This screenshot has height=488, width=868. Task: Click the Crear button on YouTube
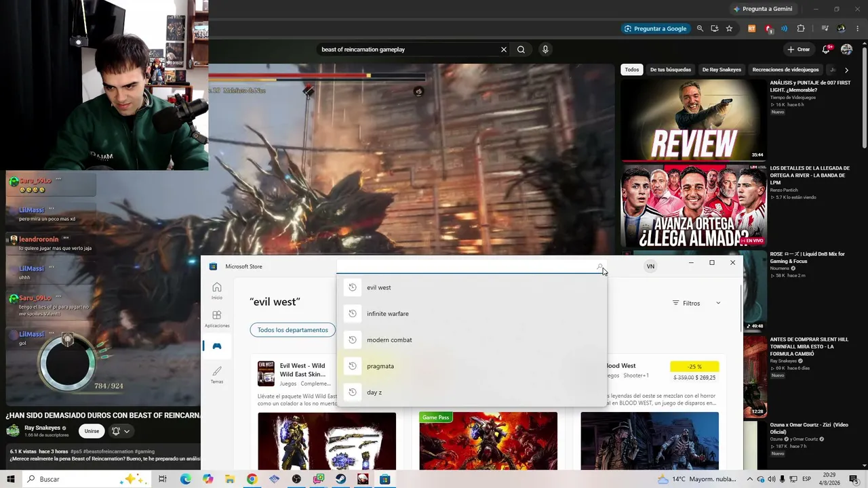coord(799,49)
